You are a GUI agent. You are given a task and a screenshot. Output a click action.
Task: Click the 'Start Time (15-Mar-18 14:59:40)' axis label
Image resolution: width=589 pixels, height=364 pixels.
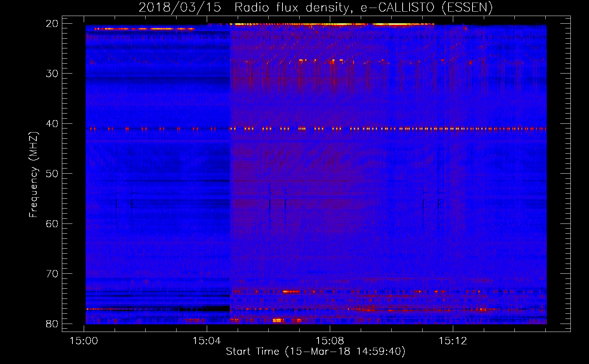316,352
